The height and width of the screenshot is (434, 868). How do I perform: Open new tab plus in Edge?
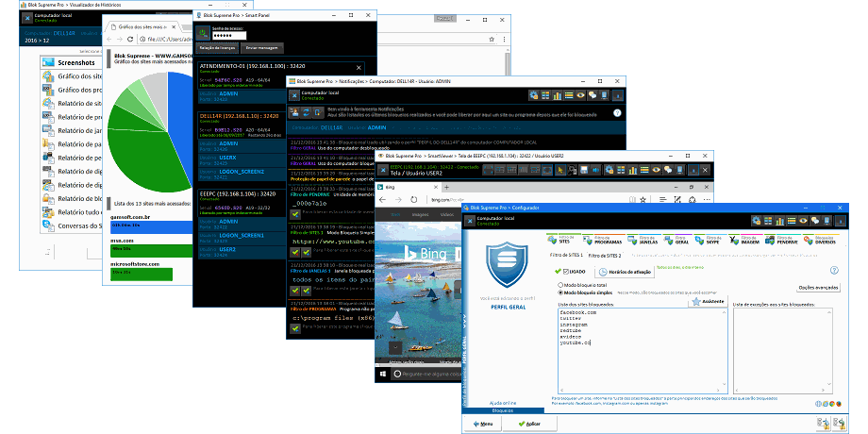coord(446,187)
